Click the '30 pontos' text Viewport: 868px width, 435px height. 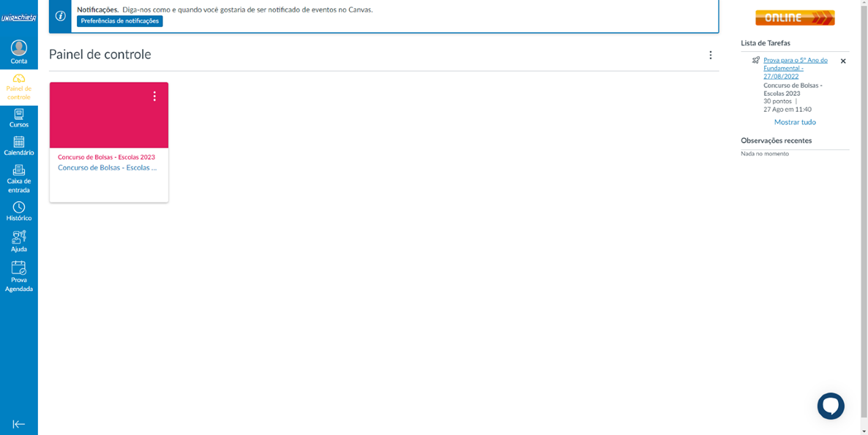pyautogui.click(x=778, y=101)
